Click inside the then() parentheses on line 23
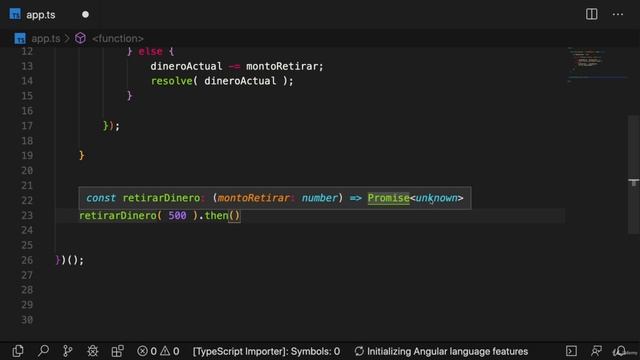 [x=234, y=216]
